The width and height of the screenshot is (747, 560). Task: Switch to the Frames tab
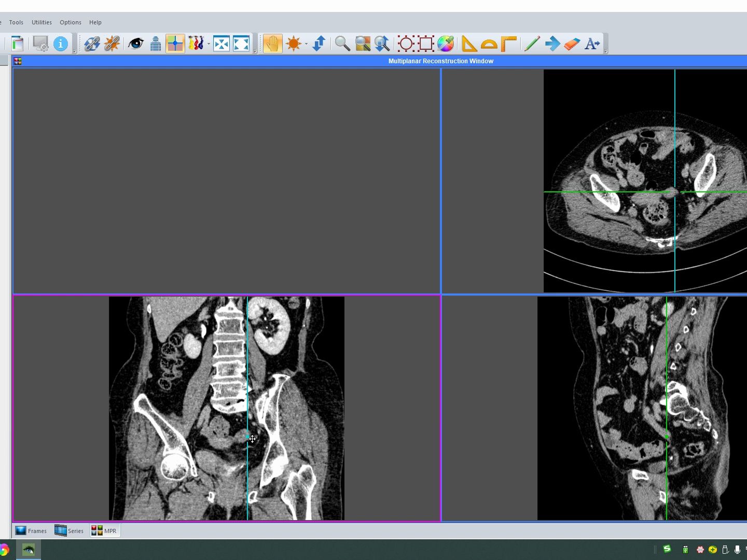31,530
